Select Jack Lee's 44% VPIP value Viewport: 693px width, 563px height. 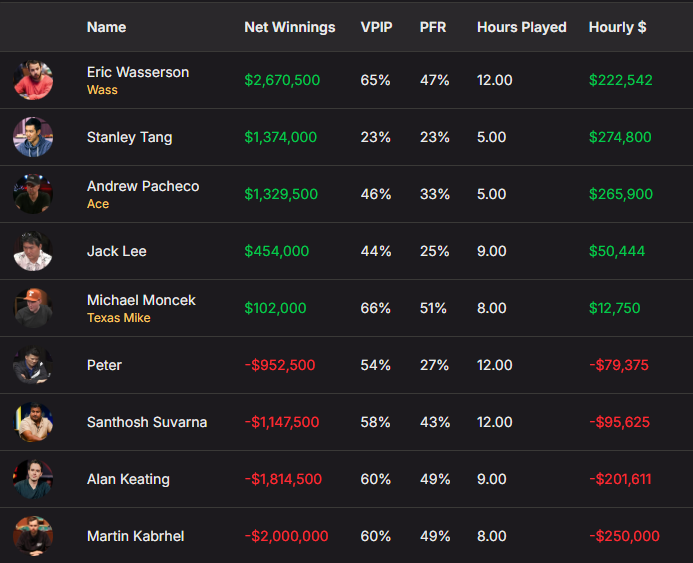pos(376,251)
